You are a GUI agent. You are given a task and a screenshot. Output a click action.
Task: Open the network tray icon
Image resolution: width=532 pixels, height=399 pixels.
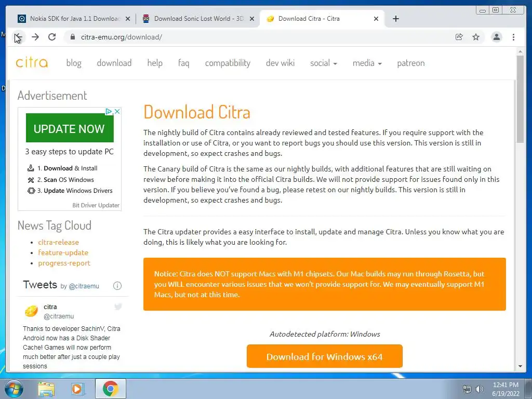coord(467,389)
